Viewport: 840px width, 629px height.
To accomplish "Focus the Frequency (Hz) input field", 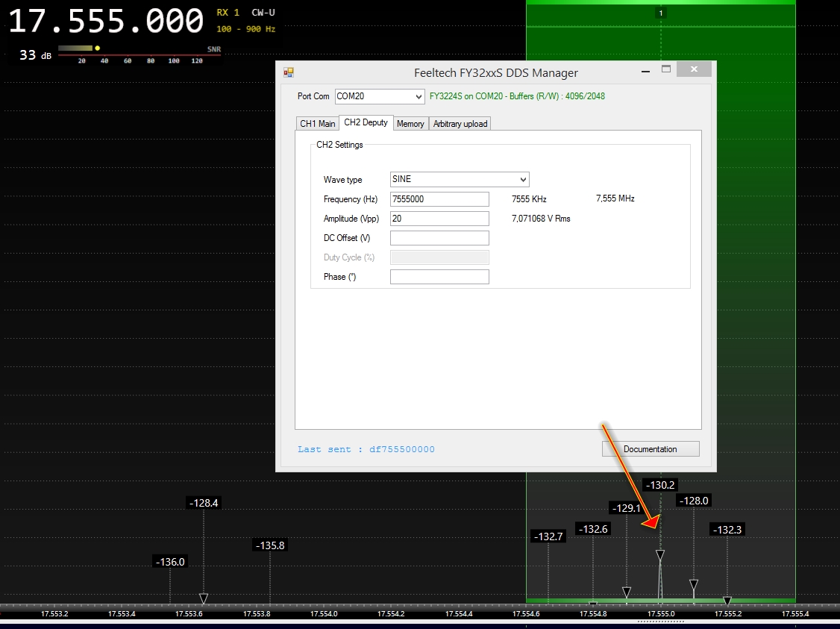I will pos(439,199).
